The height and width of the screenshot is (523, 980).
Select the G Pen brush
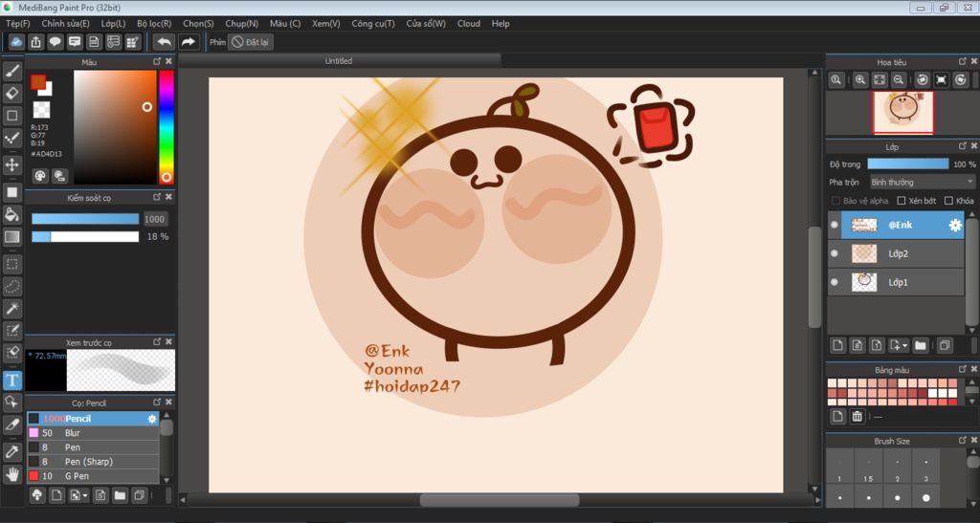pyautogui.click(x=93, y=476)
